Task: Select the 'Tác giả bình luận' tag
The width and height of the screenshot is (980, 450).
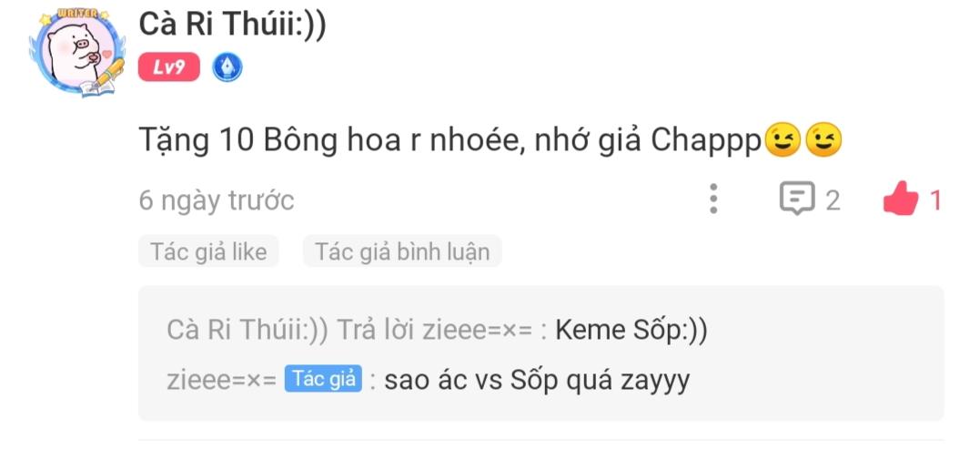Action: point(402,251)
